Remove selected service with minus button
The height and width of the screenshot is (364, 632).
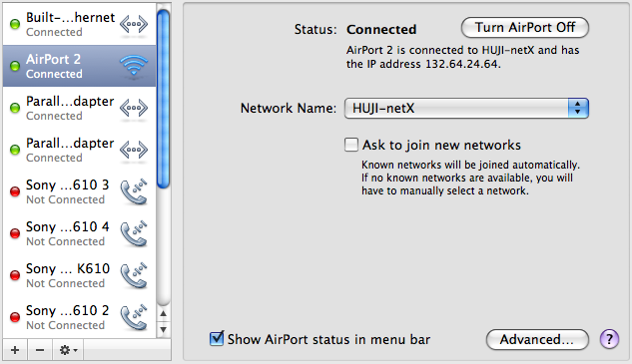40,350
